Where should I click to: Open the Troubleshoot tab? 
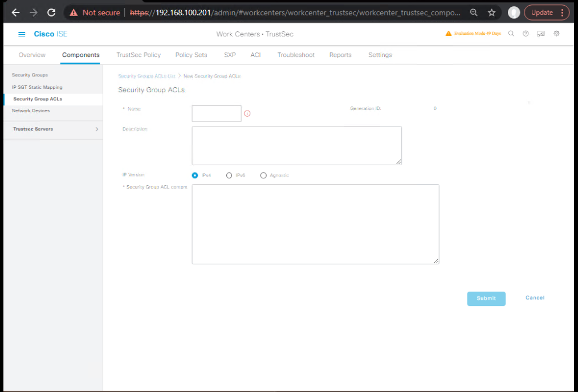click(296, 55)
